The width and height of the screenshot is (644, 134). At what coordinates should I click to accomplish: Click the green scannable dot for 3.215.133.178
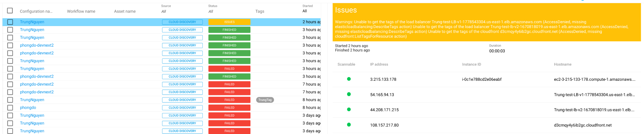(349, 79)
